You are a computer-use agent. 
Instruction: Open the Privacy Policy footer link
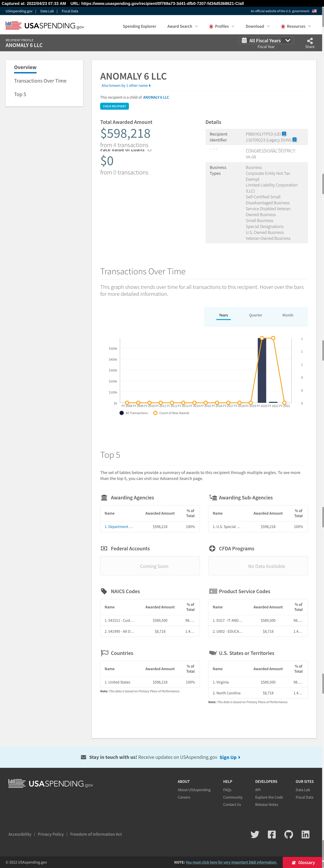[51, 834]
